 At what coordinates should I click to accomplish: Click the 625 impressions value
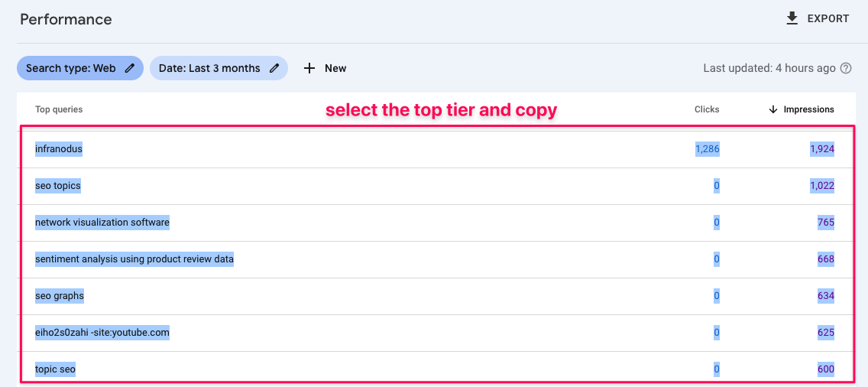[x=825, y=332]
